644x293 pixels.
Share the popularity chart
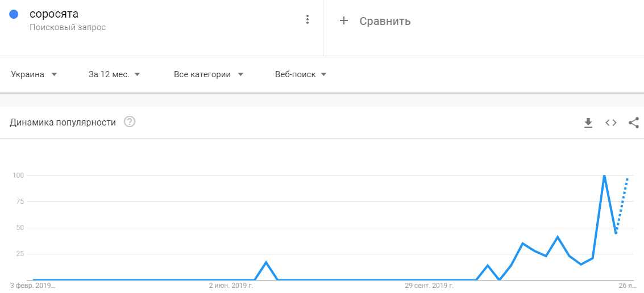[x=634, y=122]
